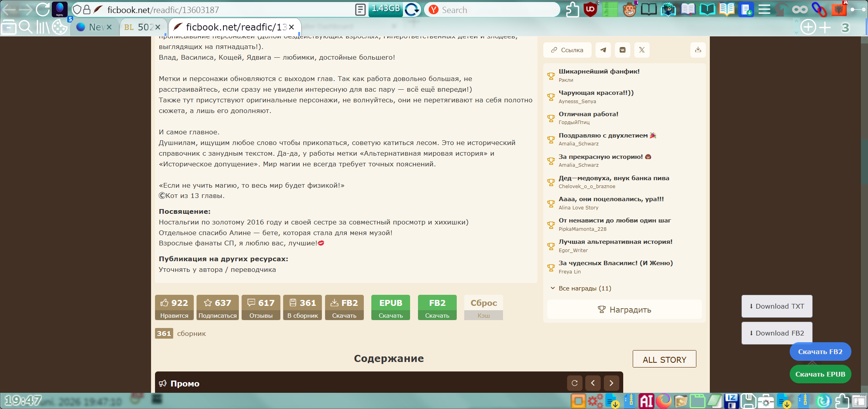This screenshot has height=409, width=868.
Task: Click the green FB2 Скачать button
Action: point(437,307)
